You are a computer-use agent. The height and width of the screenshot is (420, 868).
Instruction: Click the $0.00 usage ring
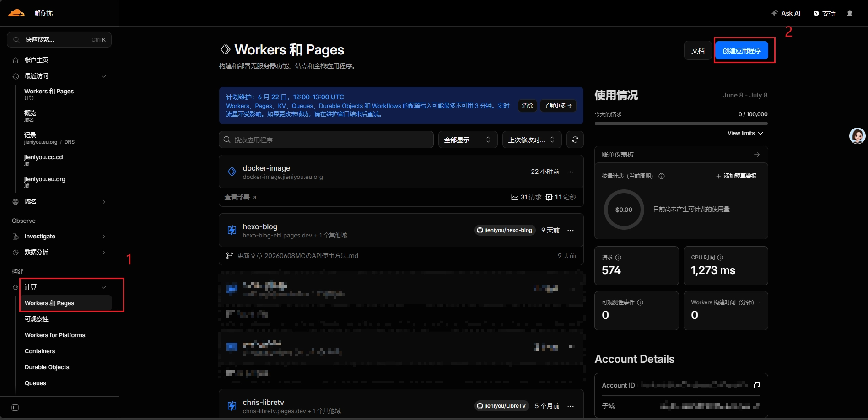tap(624, 210)
